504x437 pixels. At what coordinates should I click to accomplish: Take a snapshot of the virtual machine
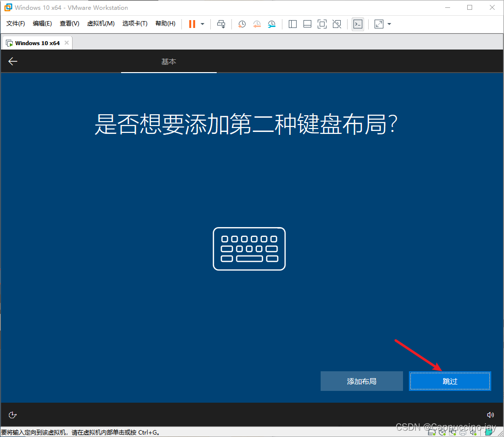click(242, 24)
